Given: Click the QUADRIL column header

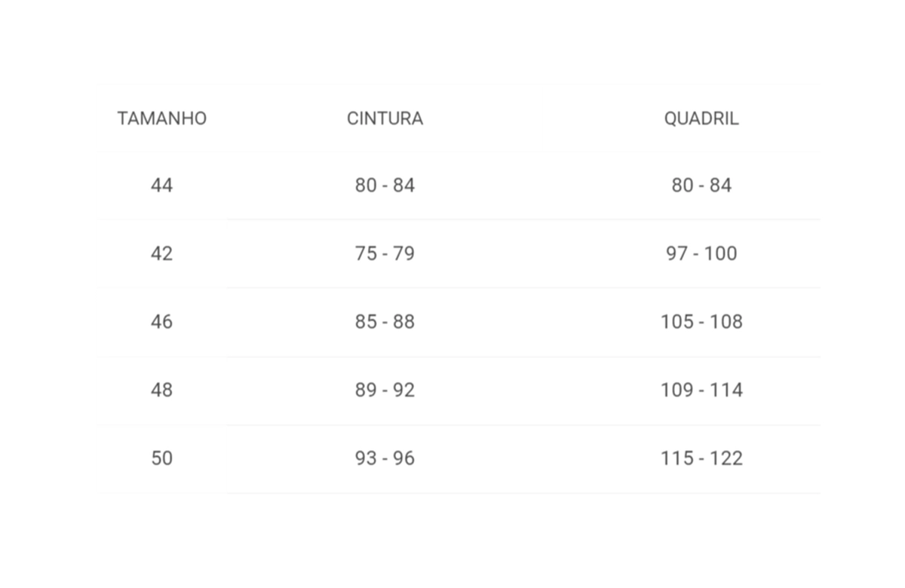Looking at the screenshot, I should pos(701,118).
